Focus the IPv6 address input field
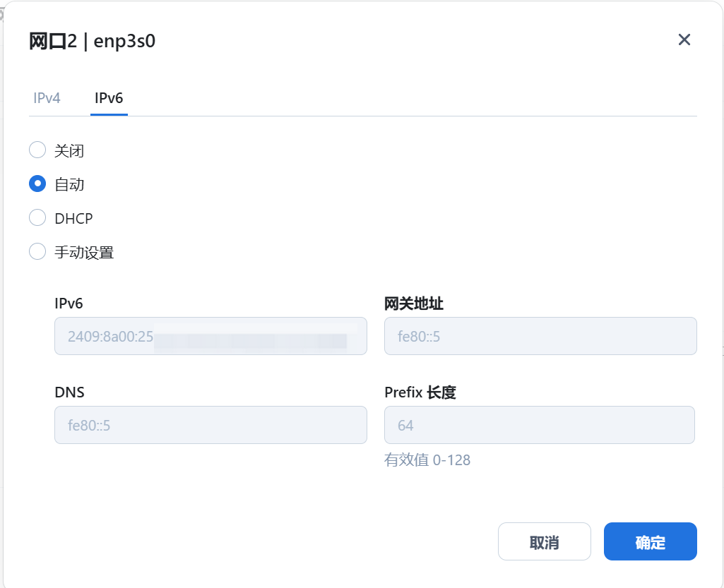724x588 pixels. click(x=210, y=336)
